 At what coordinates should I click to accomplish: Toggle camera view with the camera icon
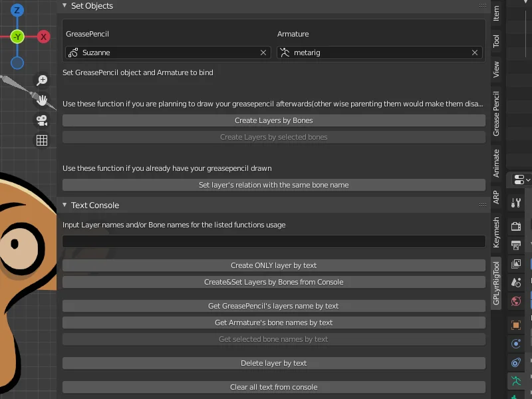click(x=41, y=120)
